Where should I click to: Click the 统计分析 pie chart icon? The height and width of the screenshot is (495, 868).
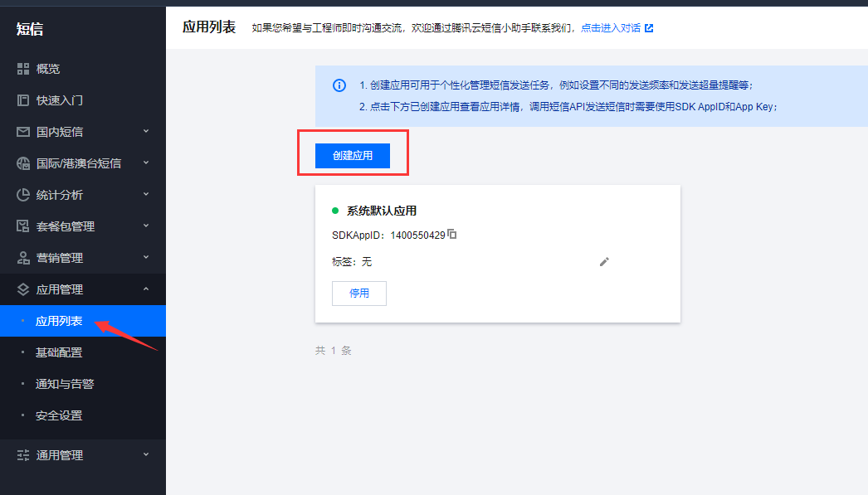[22, 195]
